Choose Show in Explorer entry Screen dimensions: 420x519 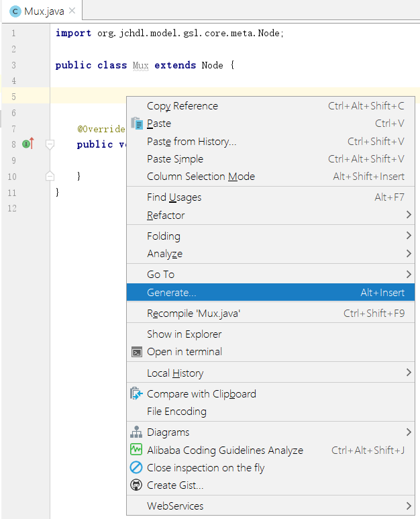270,334
